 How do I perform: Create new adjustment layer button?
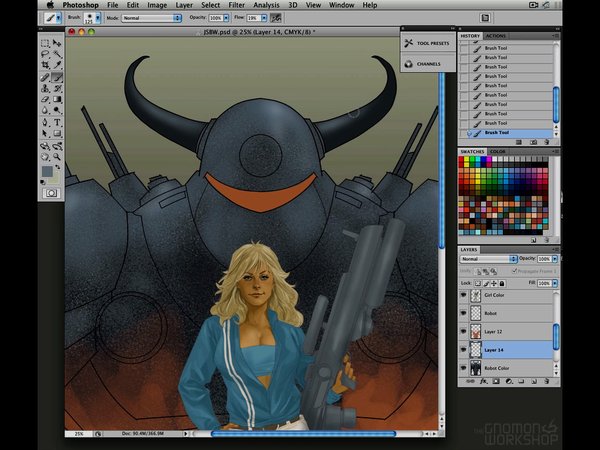tap(509, 382)
